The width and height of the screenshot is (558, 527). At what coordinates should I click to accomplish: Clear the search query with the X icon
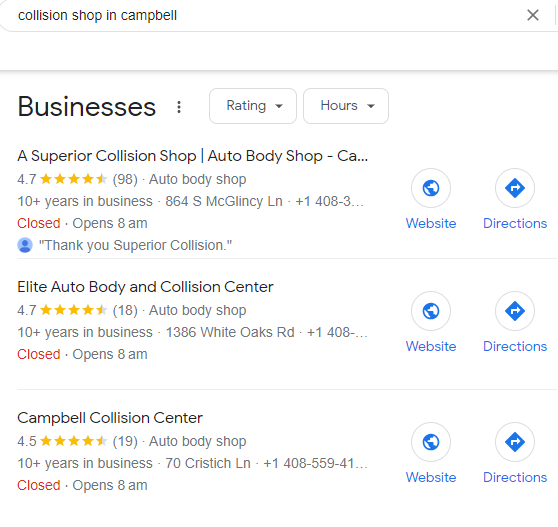(532, 15)
